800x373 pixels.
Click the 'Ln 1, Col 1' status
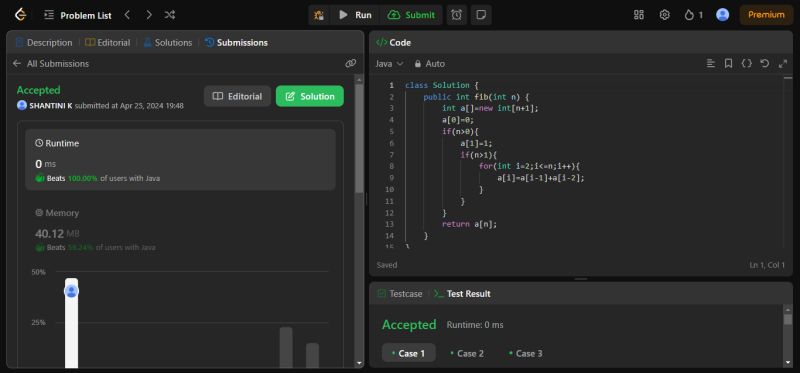click(767, 265)
